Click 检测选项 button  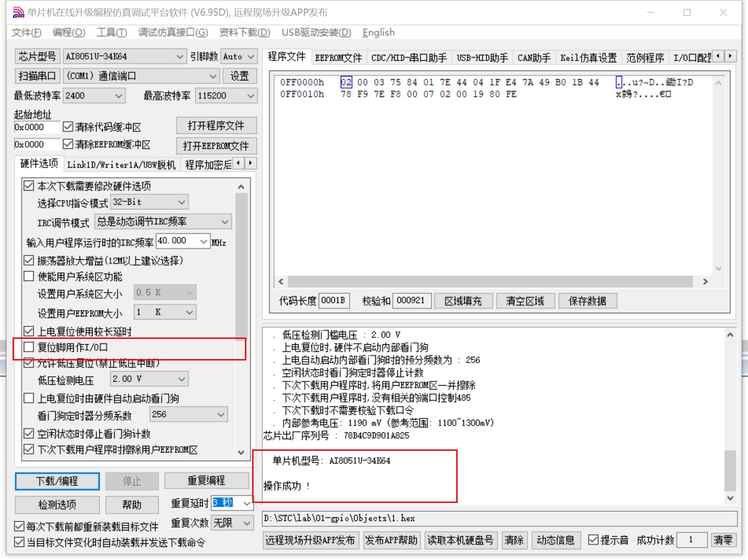57,505
